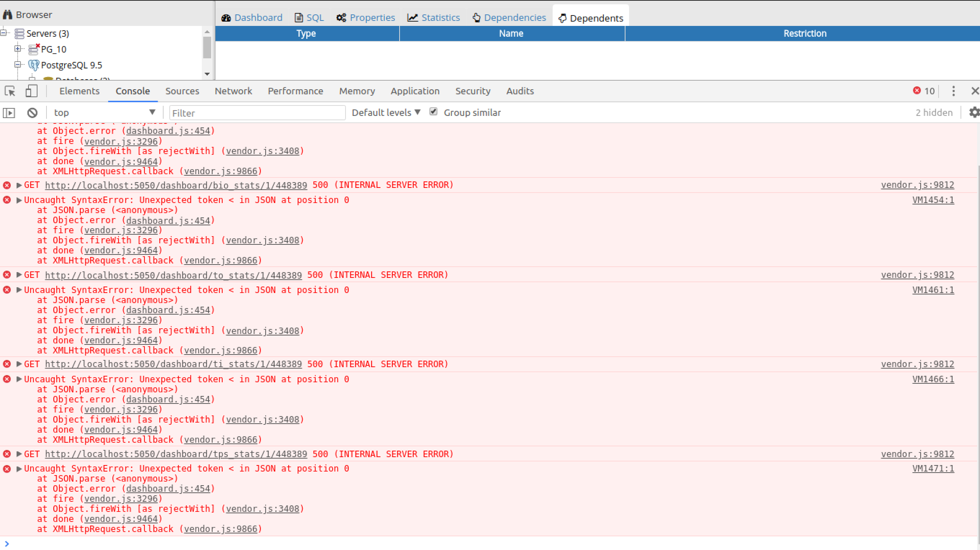
Task: Collapse the PostgreSQL 9.5 tree node
Action: pos(18,65)
